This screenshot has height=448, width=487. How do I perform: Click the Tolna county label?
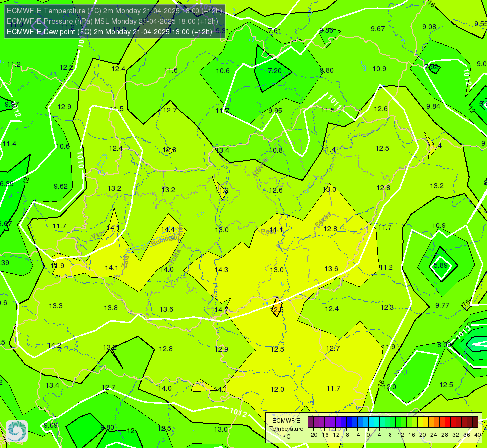175,256
